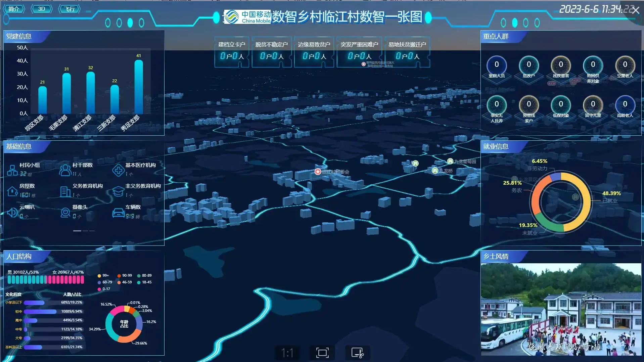Toggle the 99+ age legend item
644x362 pixels.
(103, 275)
